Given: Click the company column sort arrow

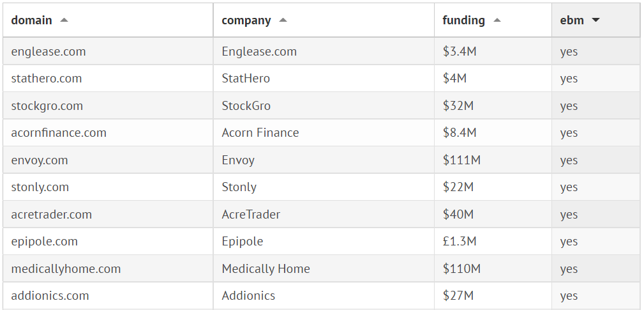Looking at the screenshot, I should coord(283,20).
